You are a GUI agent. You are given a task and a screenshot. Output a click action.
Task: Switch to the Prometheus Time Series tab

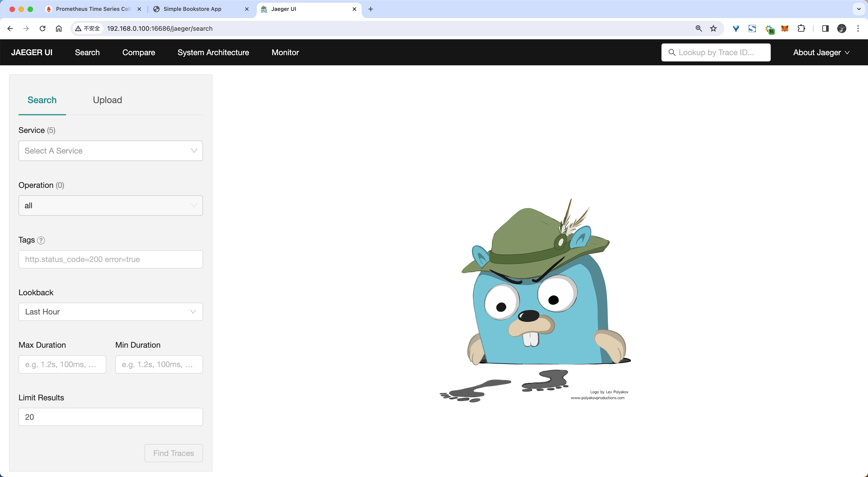coord(93,9)
